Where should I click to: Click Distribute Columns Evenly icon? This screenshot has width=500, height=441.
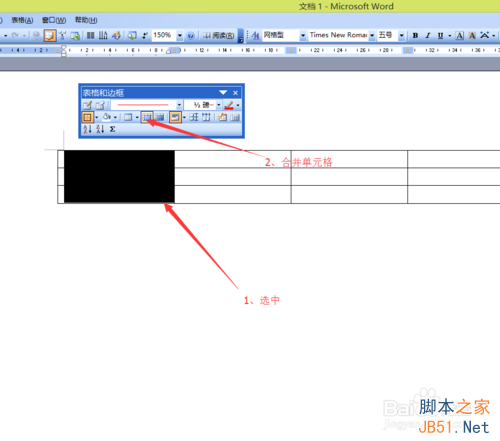point(206,117)
